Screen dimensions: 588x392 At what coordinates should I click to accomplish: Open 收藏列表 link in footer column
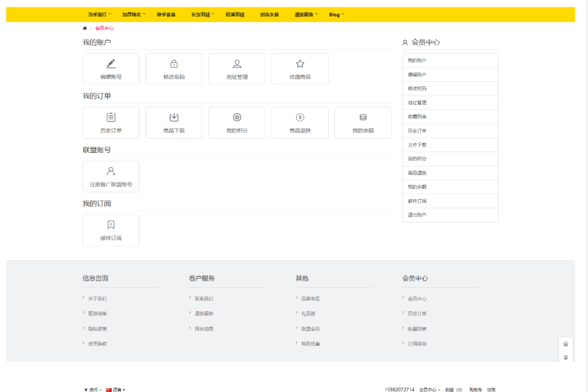[x=417, y=329]
